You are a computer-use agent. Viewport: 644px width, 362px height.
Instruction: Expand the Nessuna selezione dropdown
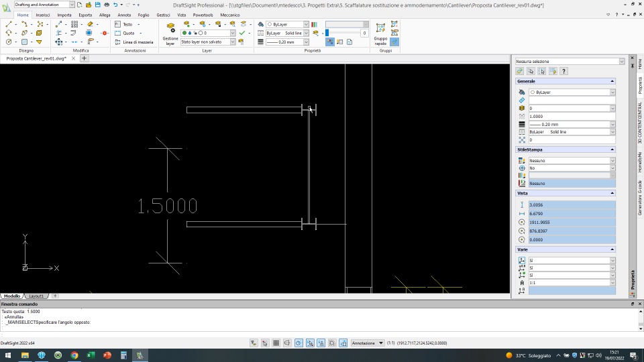tap(621, 61)
